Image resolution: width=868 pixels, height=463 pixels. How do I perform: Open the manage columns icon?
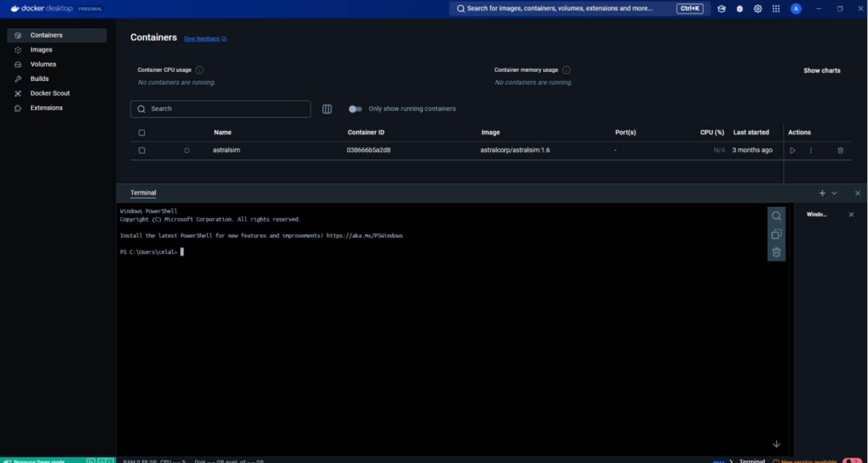(x=327, y=109)
